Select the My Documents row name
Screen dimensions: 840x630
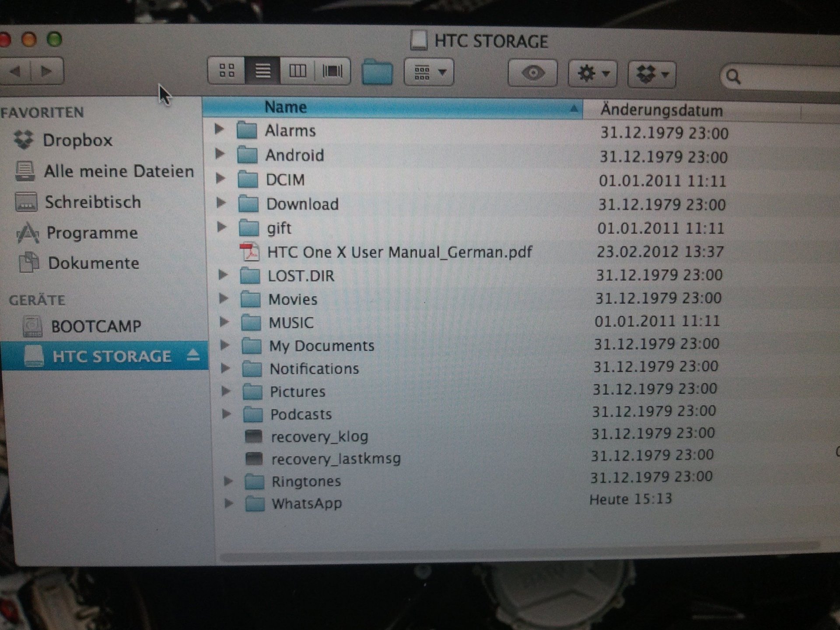[322, 346]
